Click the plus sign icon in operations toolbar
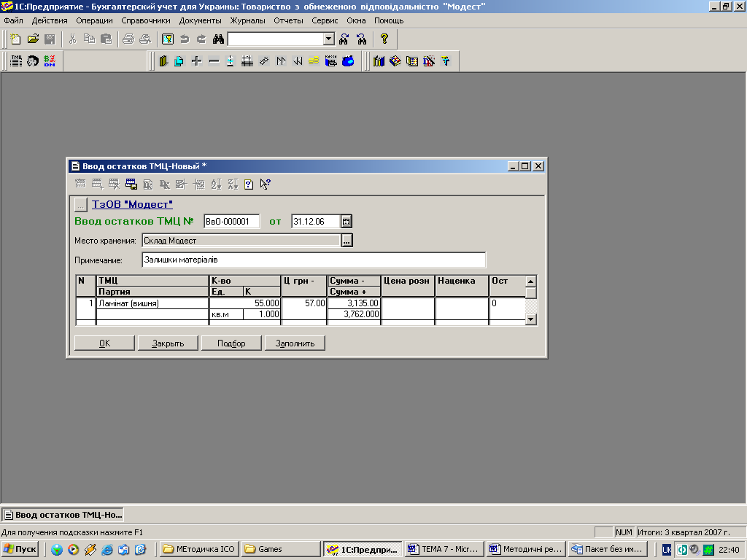Screen dimensions: 747x560 click(196, 61)
